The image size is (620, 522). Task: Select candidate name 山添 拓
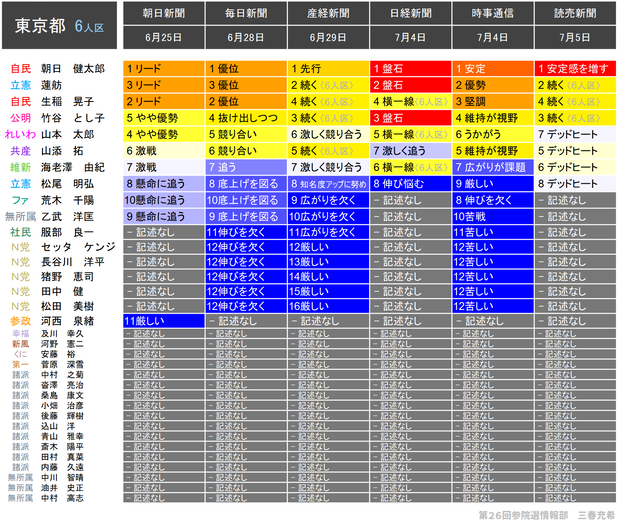pos(62,151)
